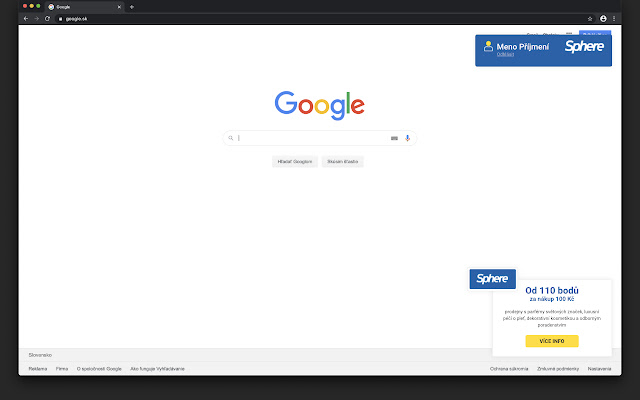The image size is (640, 400).
Task: Open a new tab with the plus button
Action: point(131,7)
